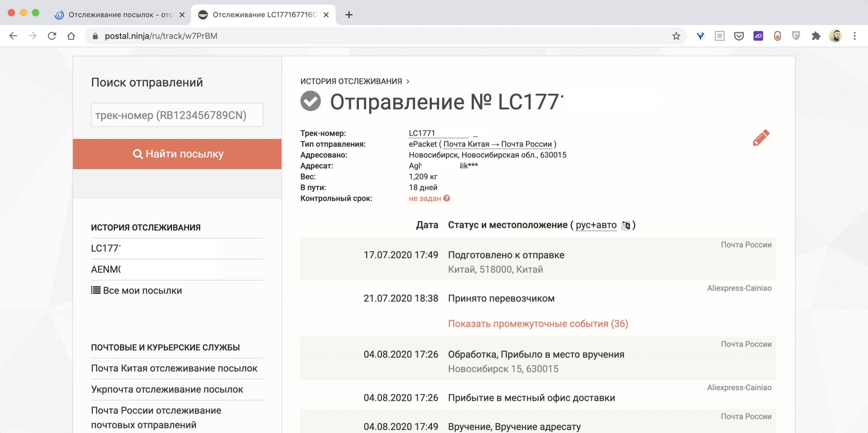Switch to the 'Отслеживание посылок' tab
The width and height of the screenshot is (868, 433).
(x=120, y=15)
